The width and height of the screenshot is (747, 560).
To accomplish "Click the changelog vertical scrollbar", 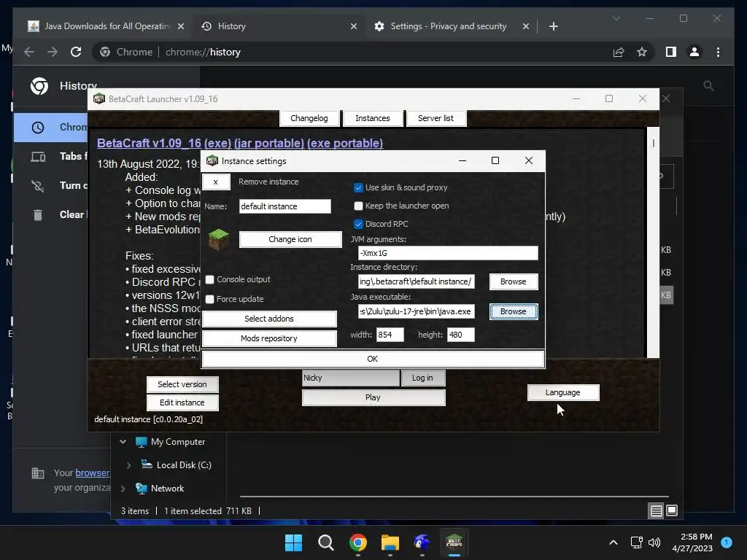I will (x=653, y=242).
